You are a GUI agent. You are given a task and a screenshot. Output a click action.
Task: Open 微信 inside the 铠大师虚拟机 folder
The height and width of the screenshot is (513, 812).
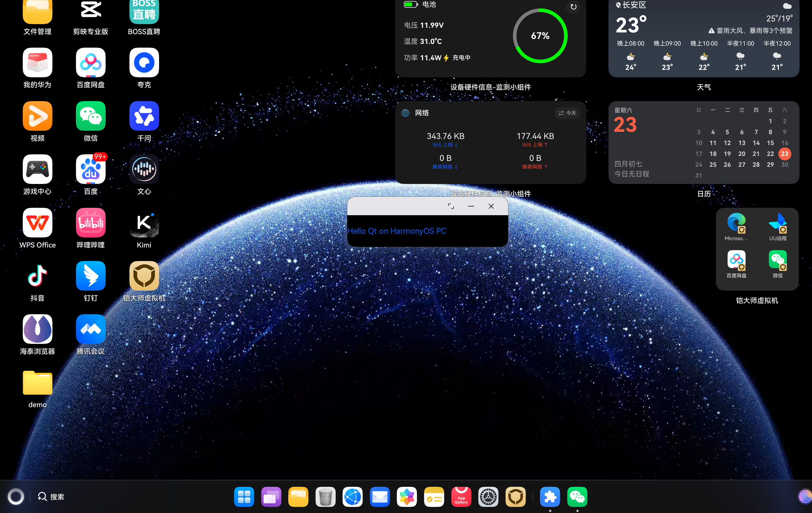coord(778,260)
